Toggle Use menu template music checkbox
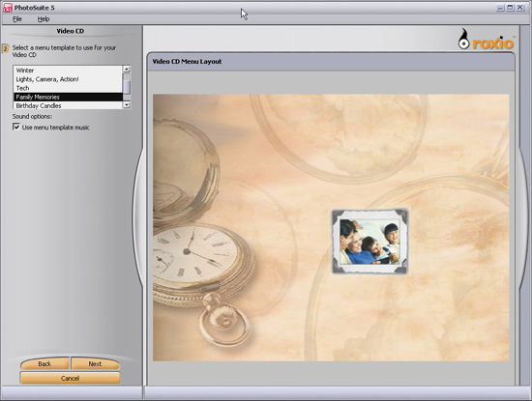The height and width of the screenshot is (401, 532). coord(15,127)
